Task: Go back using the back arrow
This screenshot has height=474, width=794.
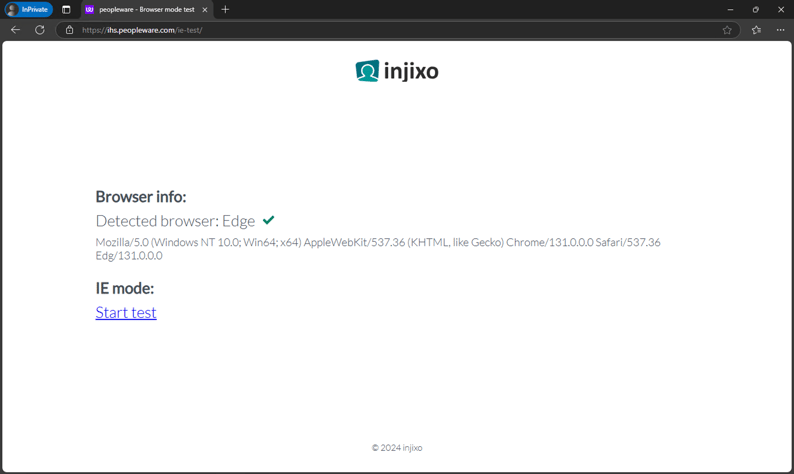Action: coord(15,30)
